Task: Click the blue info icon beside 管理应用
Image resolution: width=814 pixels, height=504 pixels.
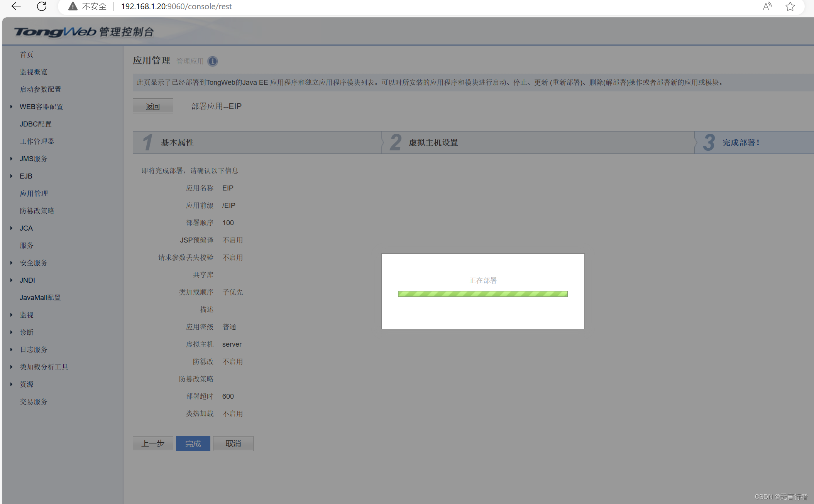Action: point(212,61)
